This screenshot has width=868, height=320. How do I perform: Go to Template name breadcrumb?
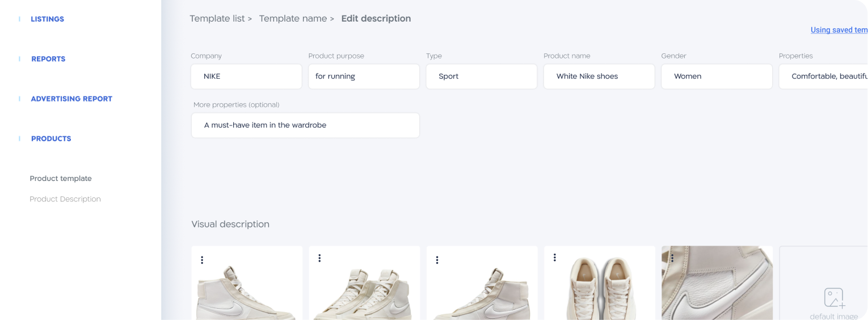293,19
